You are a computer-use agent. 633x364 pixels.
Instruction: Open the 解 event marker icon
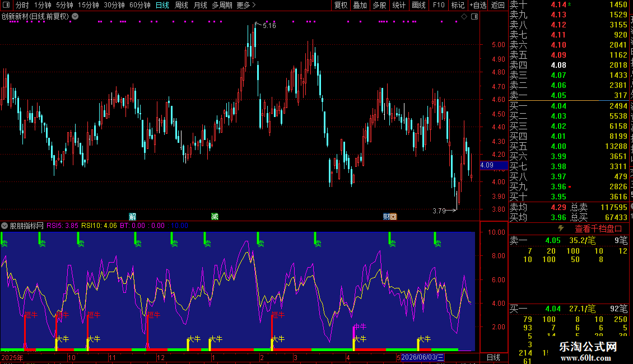(x=132, y=217)
